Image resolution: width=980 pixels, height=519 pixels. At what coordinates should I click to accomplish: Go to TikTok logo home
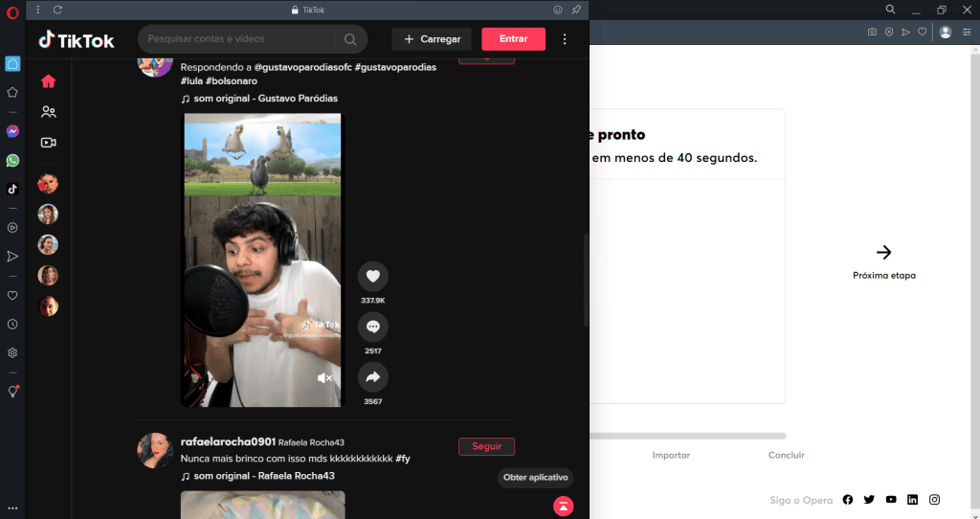click(77, 40)
